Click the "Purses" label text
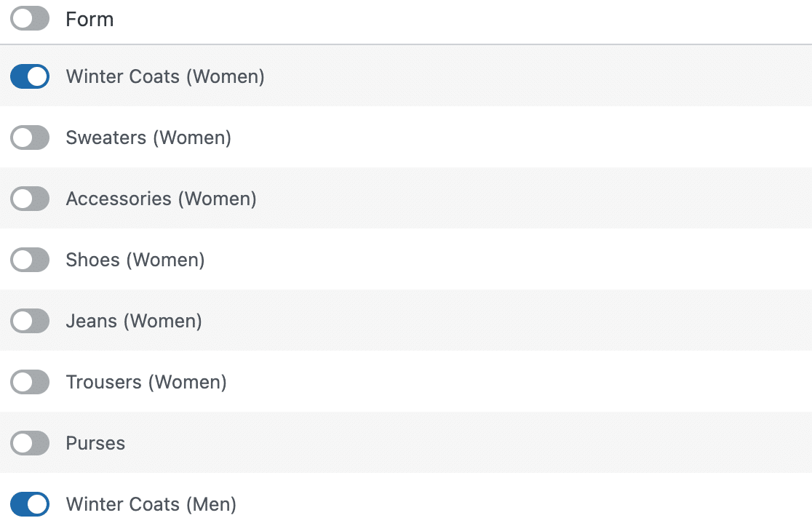The width and height of the screenshot is (812, 526). coord(95,443)
